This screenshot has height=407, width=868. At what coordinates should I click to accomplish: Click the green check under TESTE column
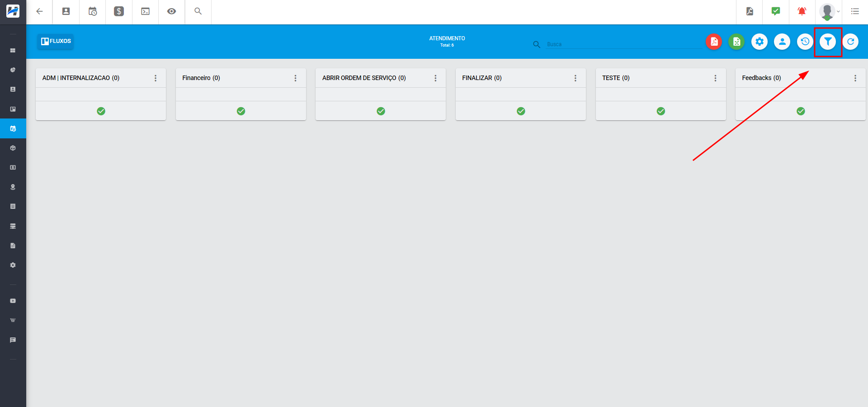click(660, 111)
